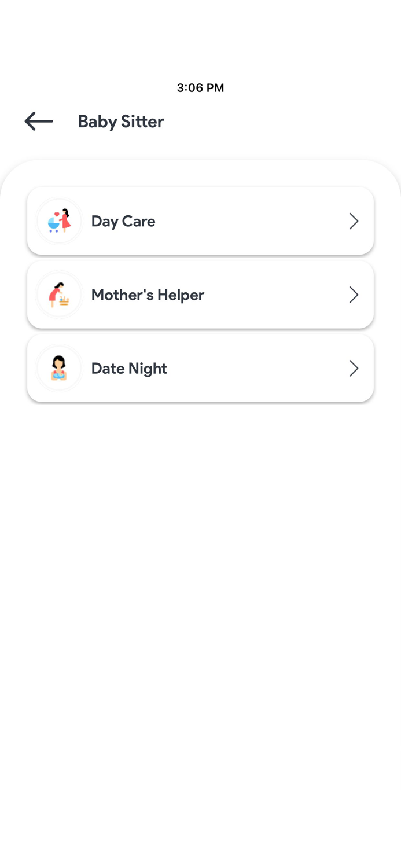Open the Day Care service
The width and height of the screenshot is (401, 868).
pos(200,220)
